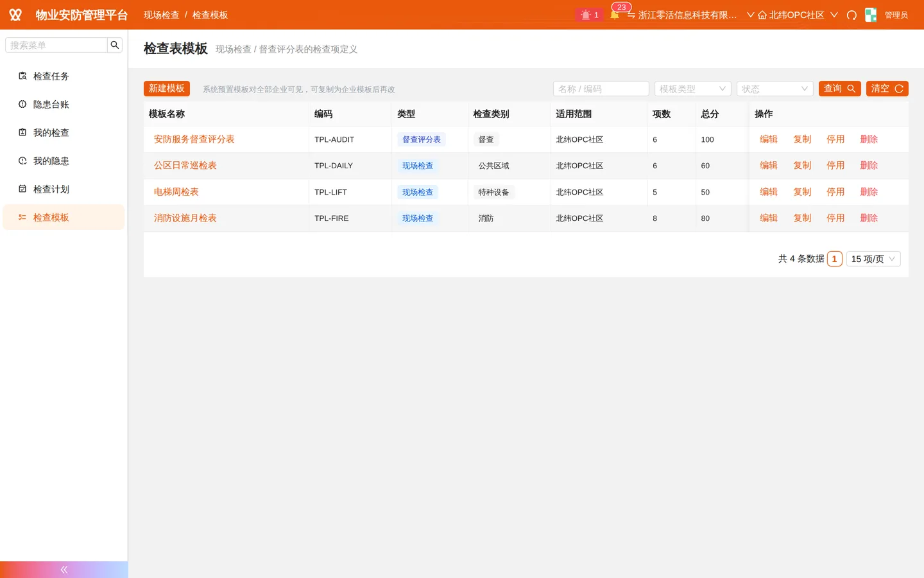Click the switch-company arrows icon
Image resolution: width=924 pixels, height=578 pixels.
(631, 15)
